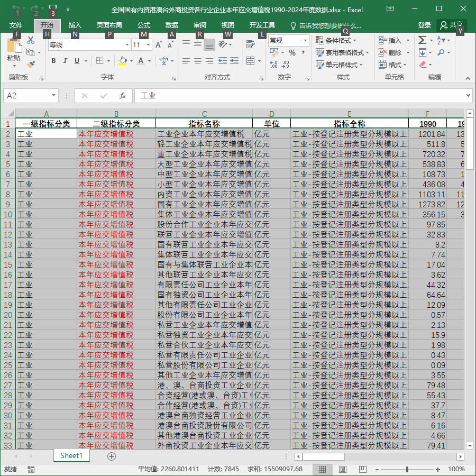
Task: Toggle italic formatting
Action: point(65,61)
